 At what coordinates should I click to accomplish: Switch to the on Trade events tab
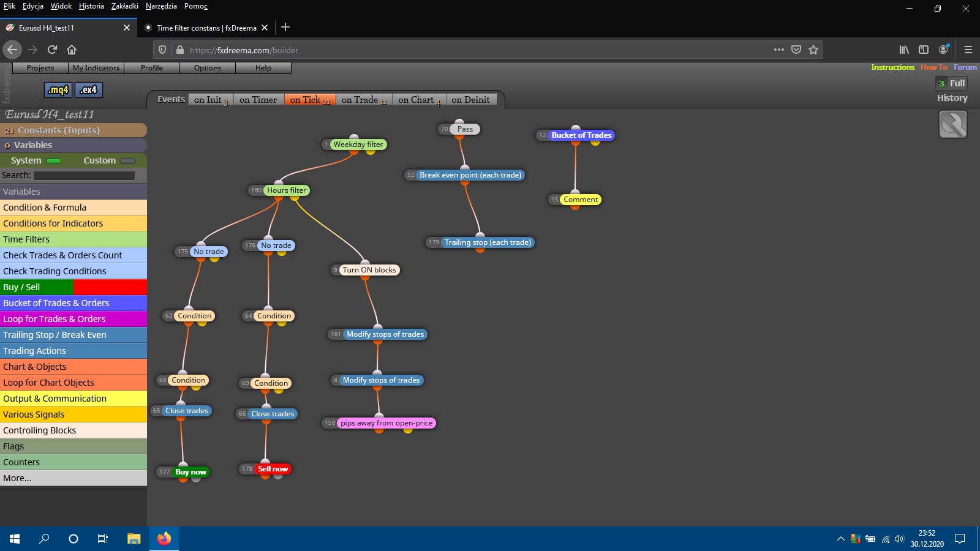[364, 100]
